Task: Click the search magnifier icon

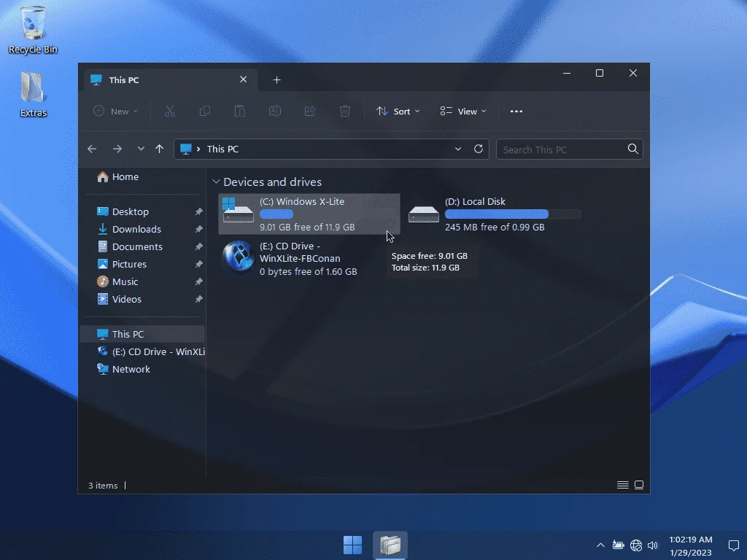Action: pyautogui.click(x=632, y=149)
